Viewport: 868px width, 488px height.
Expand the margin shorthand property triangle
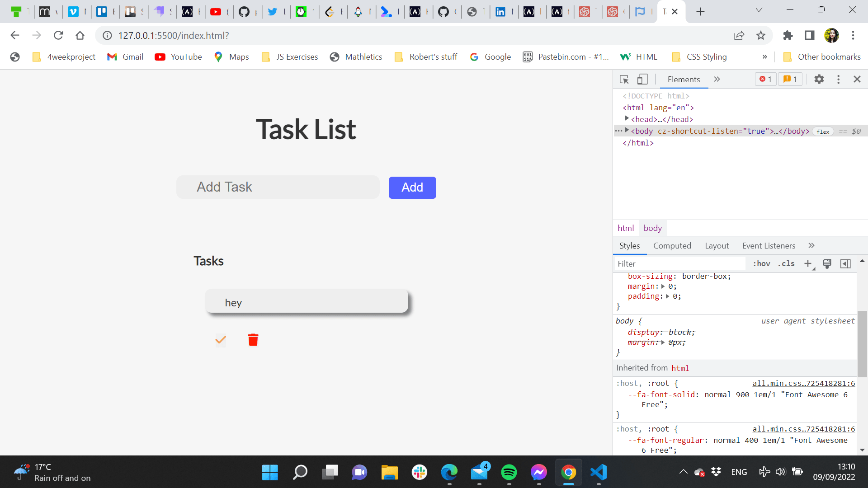click(663, 286)
